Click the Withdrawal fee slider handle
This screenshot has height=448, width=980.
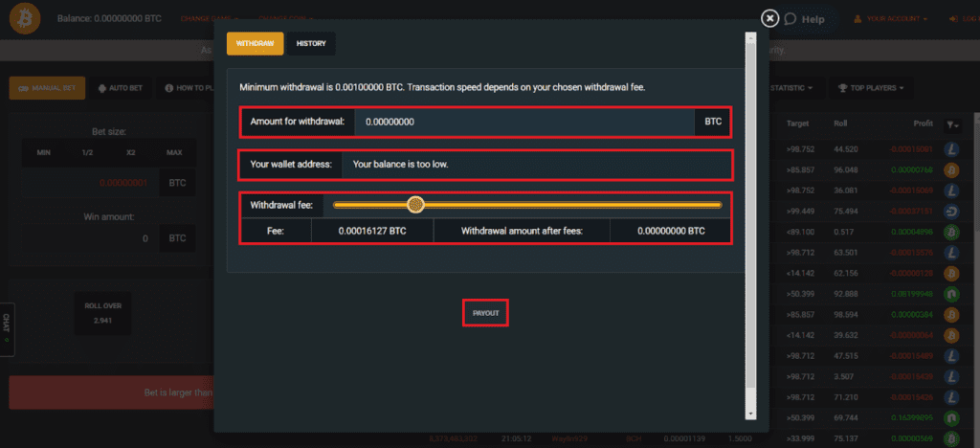point(415,204)
